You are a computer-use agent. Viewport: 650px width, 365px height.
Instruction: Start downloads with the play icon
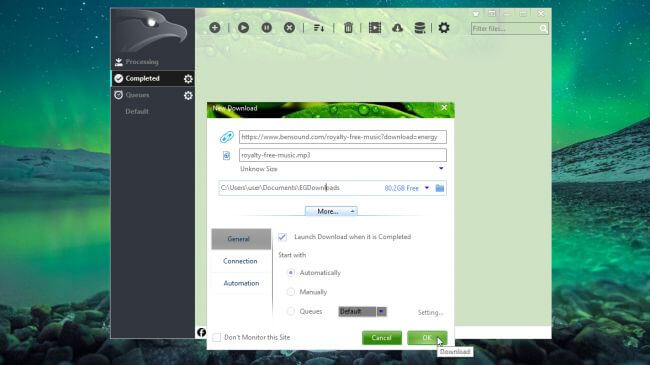click(243, 28)
